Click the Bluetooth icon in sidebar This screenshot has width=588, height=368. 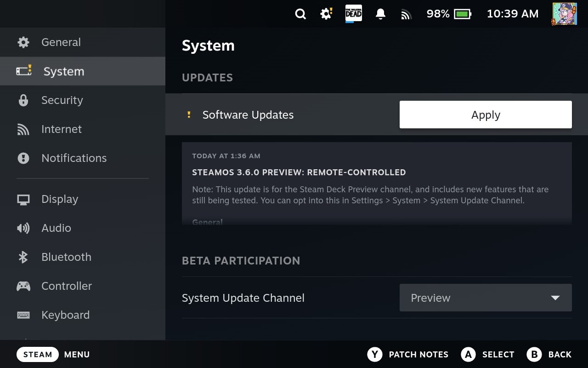tap(23, 257)
